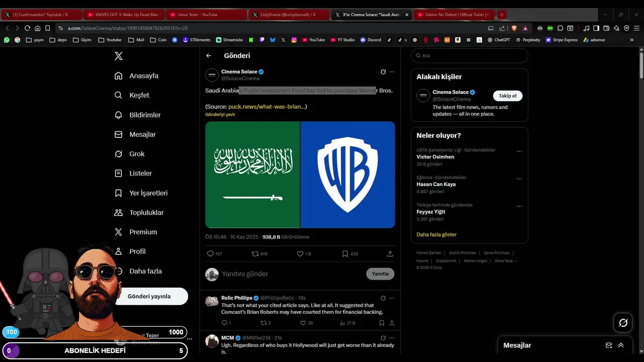Click Grok icon on Cinema Solace post
Image resolution: width=644 pixels, height=362 pixels.
coord(383,72)
